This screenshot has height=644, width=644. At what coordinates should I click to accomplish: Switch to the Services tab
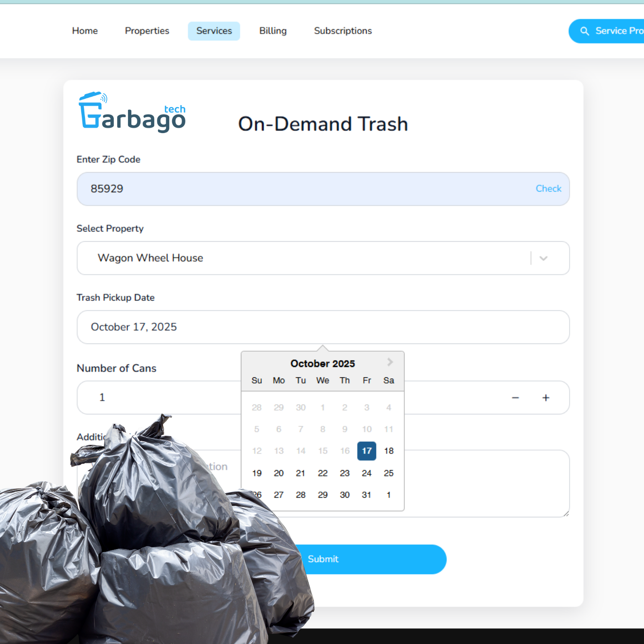pos(214,31)
